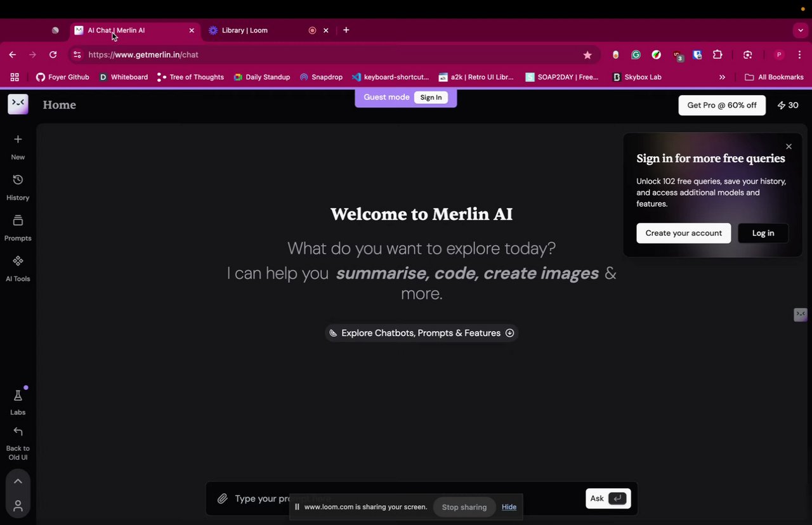Show hidden bookmarks with double chevron
This screenshot has width=812, height=525.
click(x=722, y=77)
